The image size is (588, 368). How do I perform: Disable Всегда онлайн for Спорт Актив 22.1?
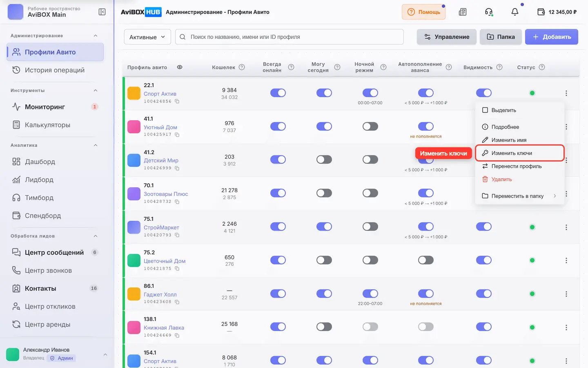point(278,93)
